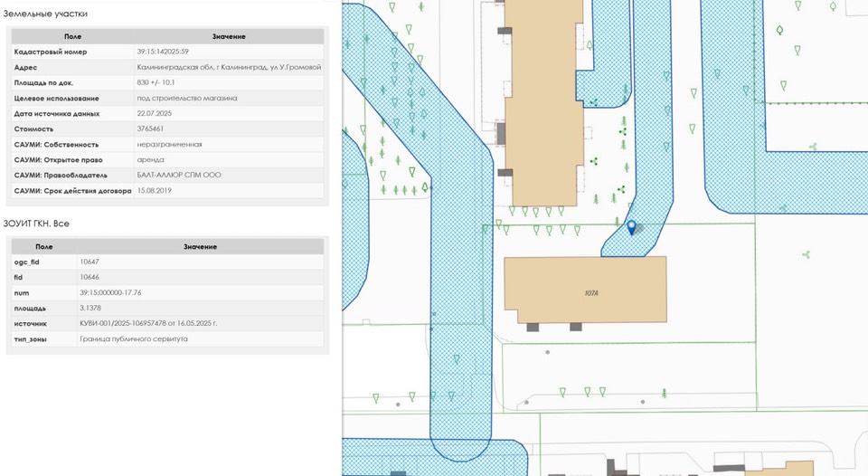Click contract expiry date 15.08.2019
The width and height of the screenshot is (868, 476).
(155, 190)
